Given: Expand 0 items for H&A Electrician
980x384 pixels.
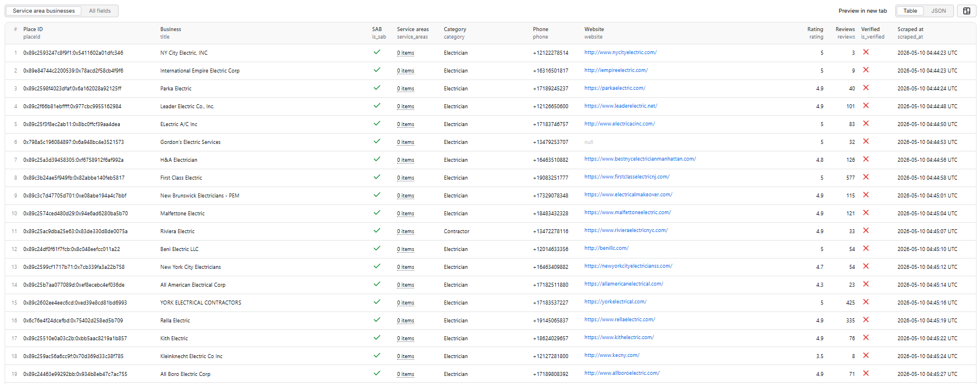Looking at the screenshot, I should click(406, 160).
